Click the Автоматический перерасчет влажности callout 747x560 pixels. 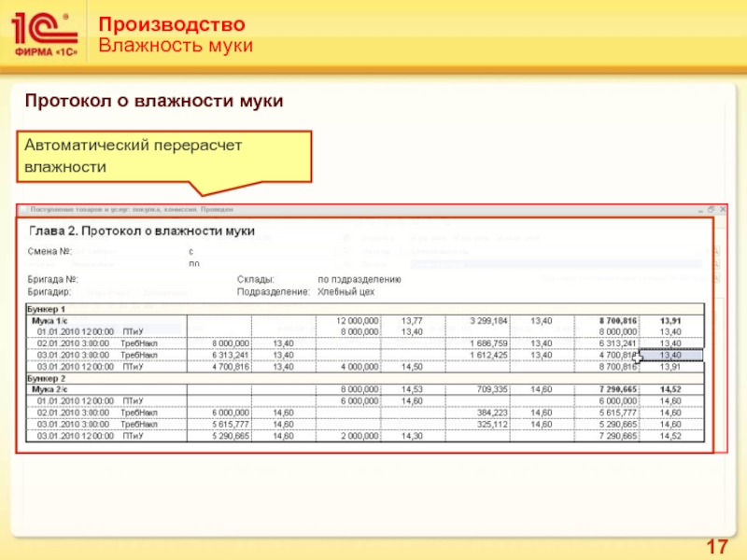[x=164, y=157]
